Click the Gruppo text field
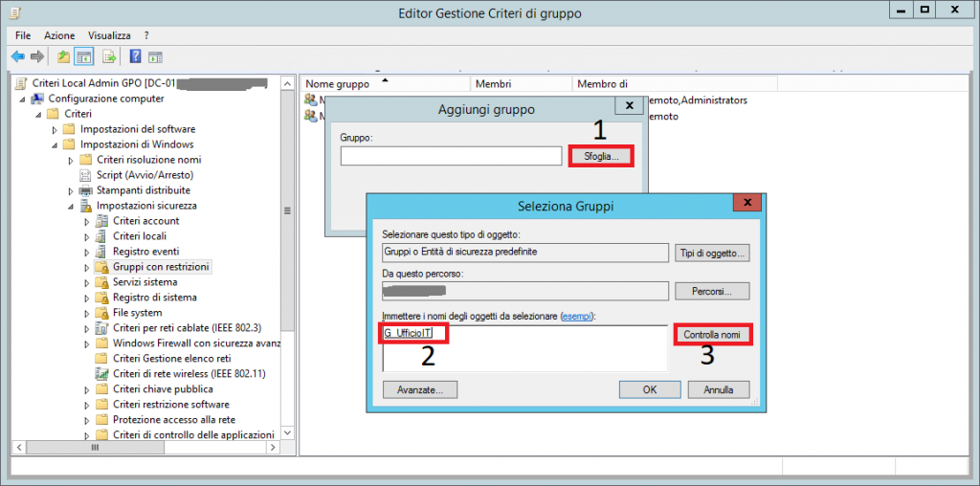The height and width of the screenshot is (486, 980). [450, 156]
